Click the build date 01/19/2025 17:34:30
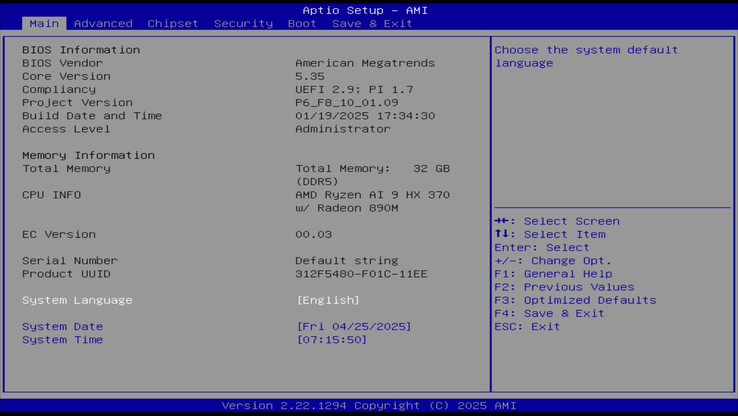738x416 pixels. click(x=365, y=116)
